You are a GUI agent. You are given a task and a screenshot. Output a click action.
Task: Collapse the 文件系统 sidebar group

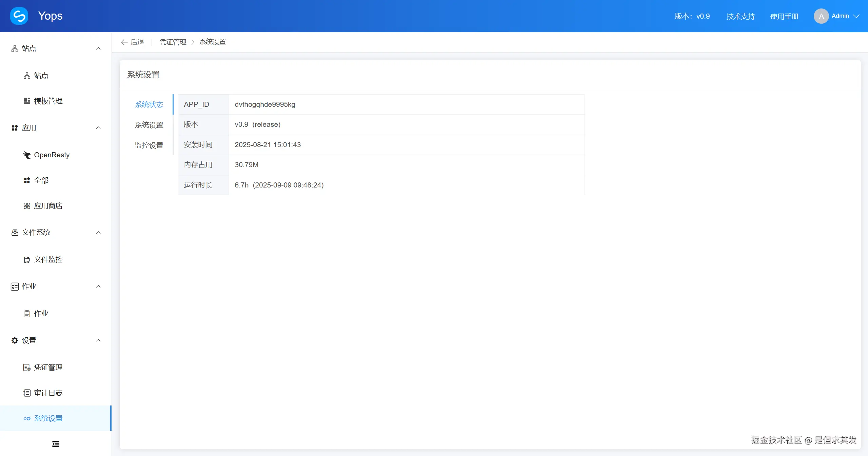tap(98, 233)
